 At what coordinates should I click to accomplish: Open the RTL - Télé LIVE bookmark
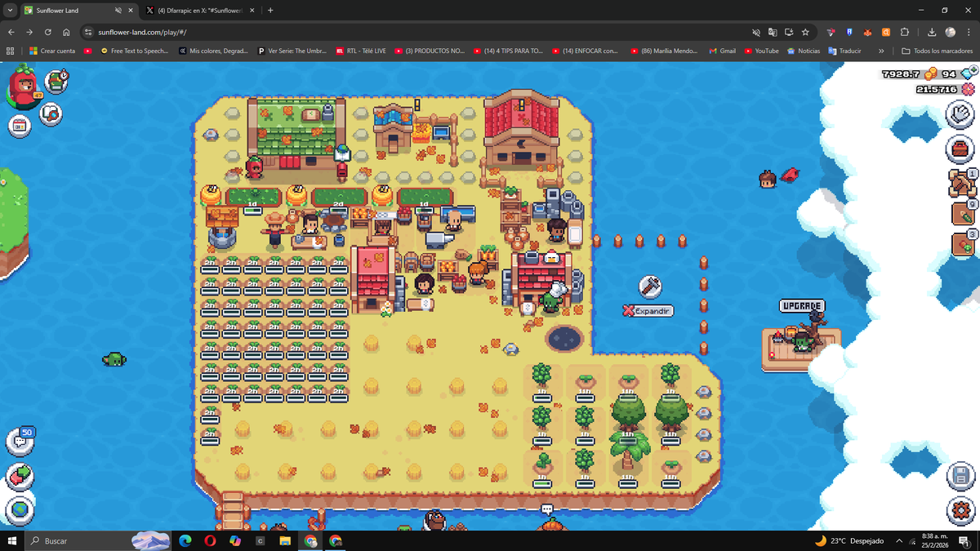362,51
